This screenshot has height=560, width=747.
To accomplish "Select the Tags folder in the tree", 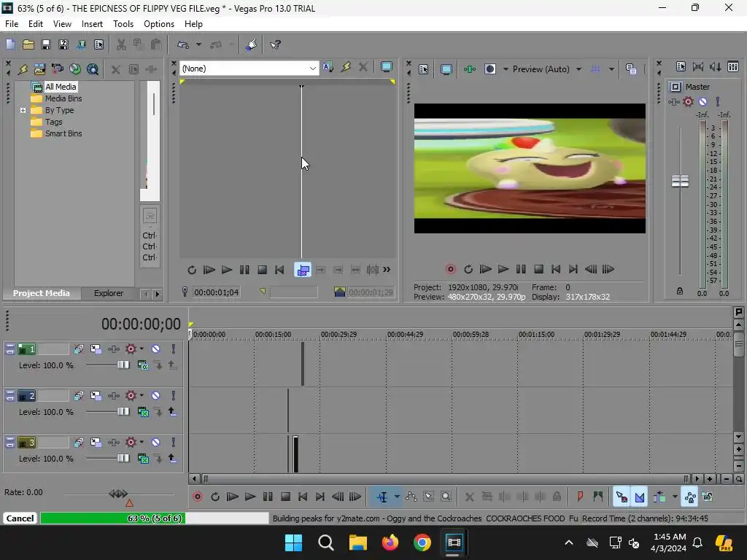I will coord(53,122).
